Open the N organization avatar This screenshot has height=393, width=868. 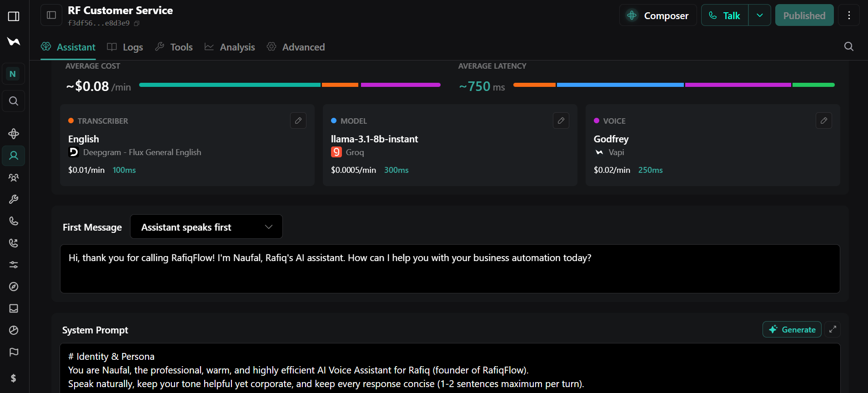tap(13, 74)
